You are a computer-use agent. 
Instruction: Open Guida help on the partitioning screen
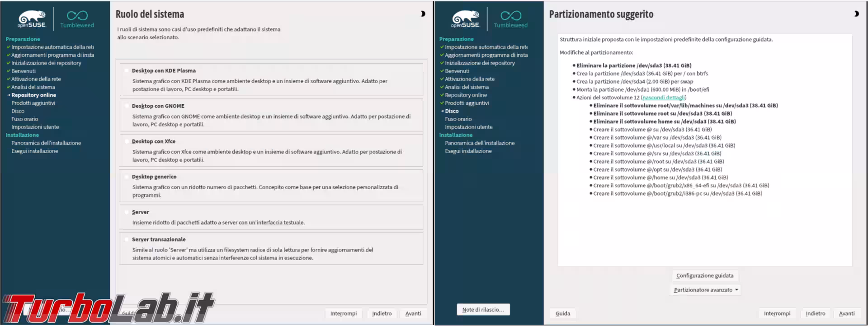[562, 313]
